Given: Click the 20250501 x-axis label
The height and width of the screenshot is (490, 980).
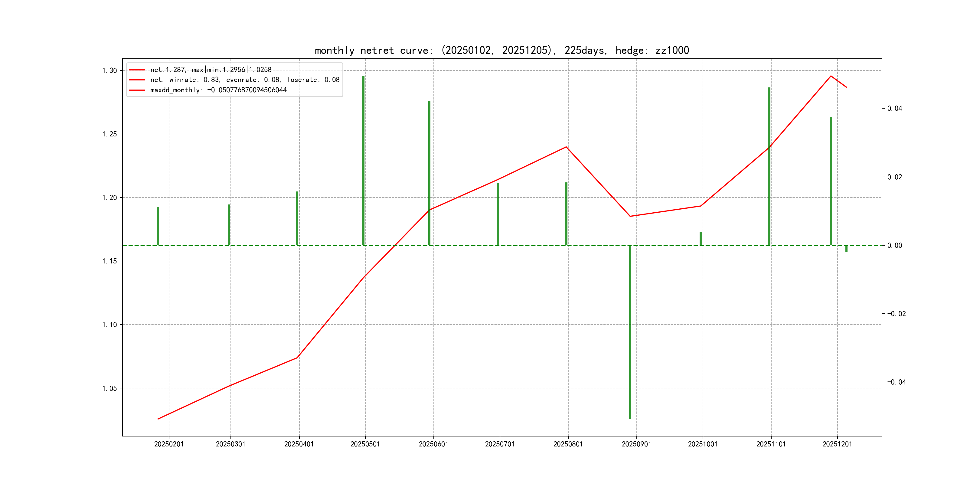Looking at the screenshot, I should [x=365, y=444].
